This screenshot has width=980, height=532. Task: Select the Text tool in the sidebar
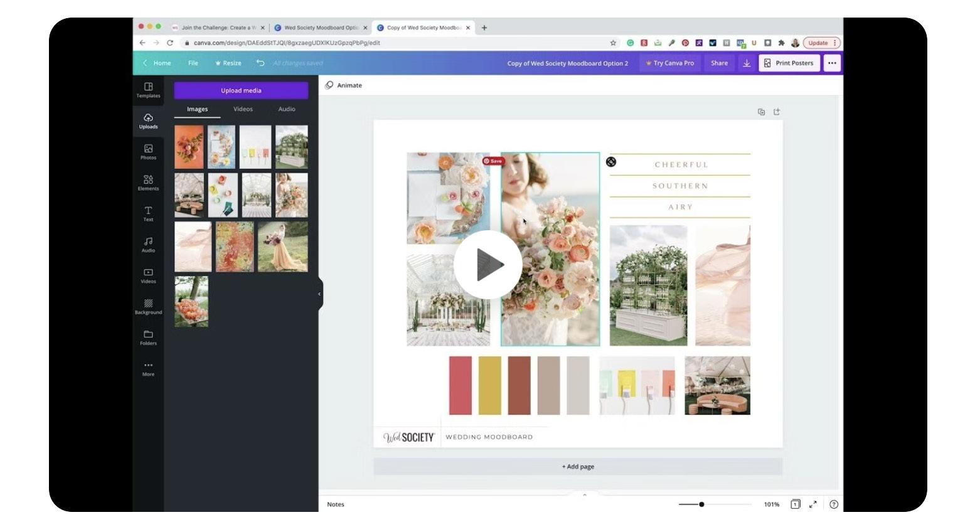pyautogui.click(x=148, y=214)
